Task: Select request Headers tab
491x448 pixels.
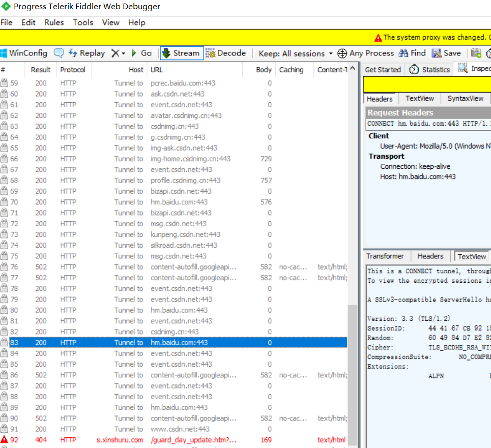Action: 380,99
